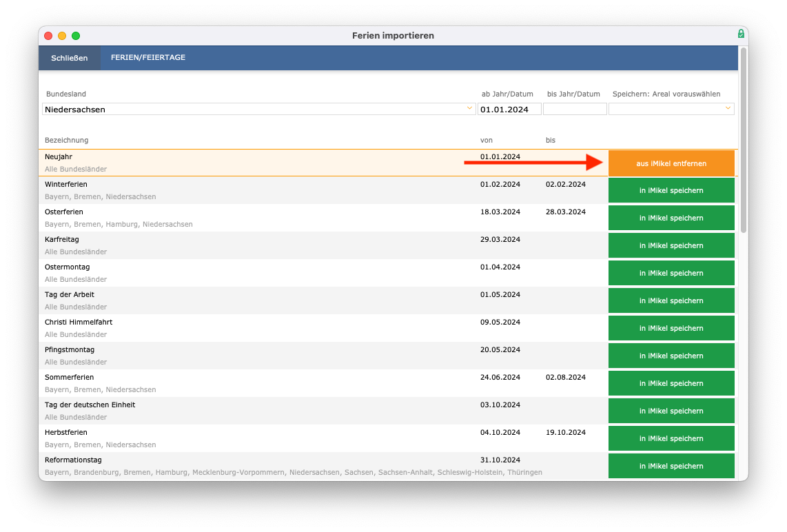This screenshot has height=532, width=787.
Task: Select the Christi Himmelfahrt label
Action: 79,323
